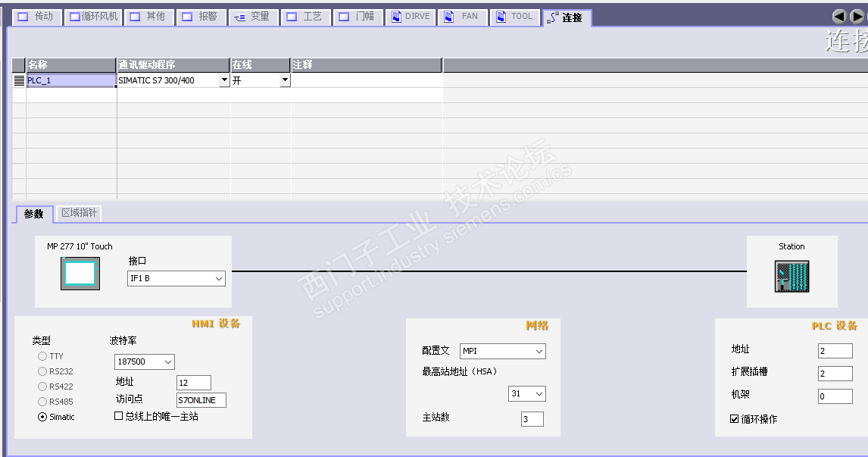This screenshot has width=868, height=457.
Task: Click the 在线 column header
Action: click(261, 65)
